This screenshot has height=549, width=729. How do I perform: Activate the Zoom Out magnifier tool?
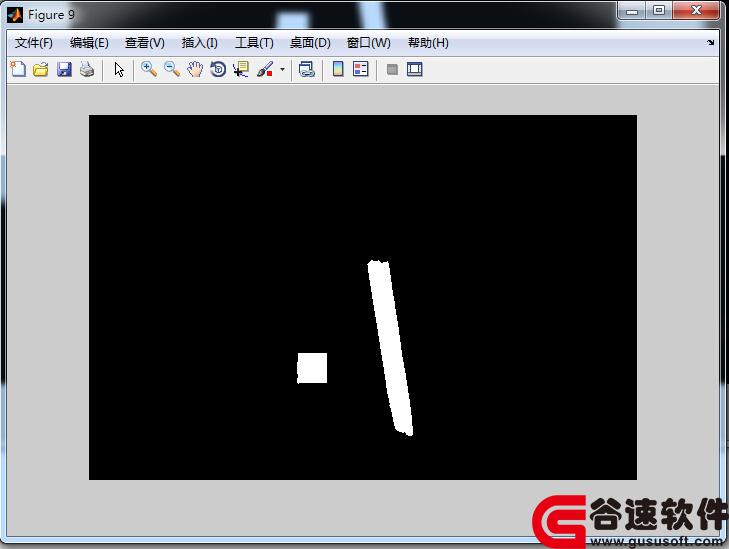click(x=172, y=69)
